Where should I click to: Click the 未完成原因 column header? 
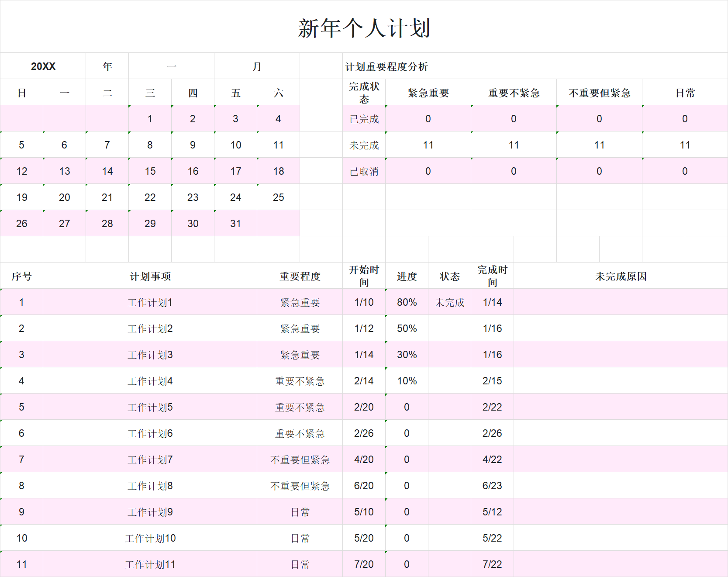[620, 276]
